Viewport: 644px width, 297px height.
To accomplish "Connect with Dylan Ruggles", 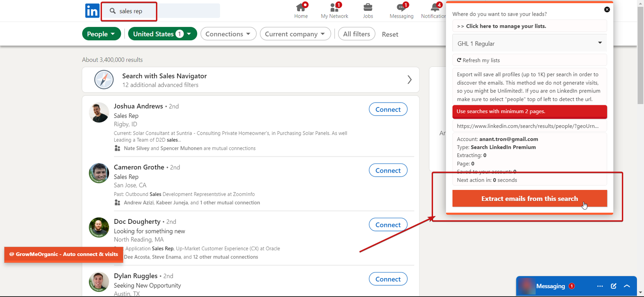I will pyautogui.click(x=388, y=279).
